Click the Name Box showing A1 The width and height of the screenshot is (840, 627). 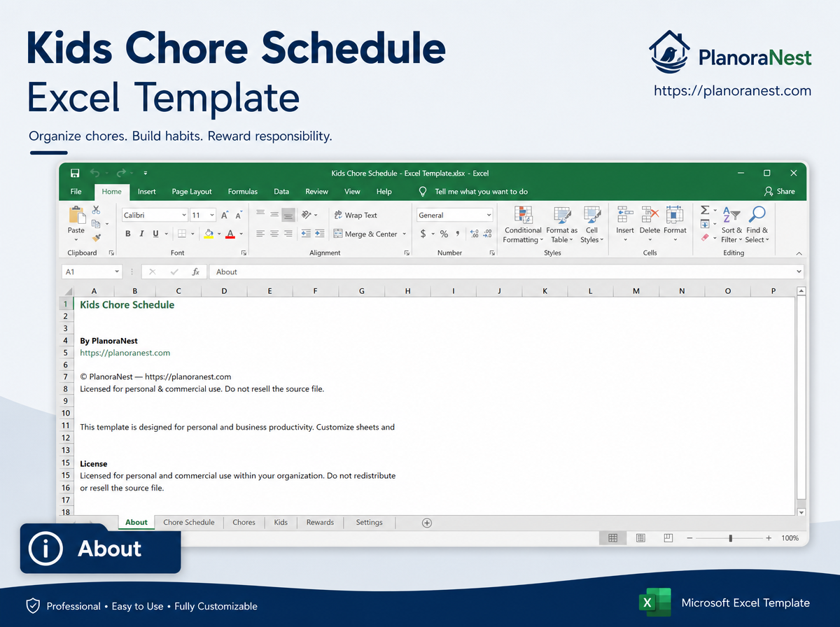click(x=92, y=272)
